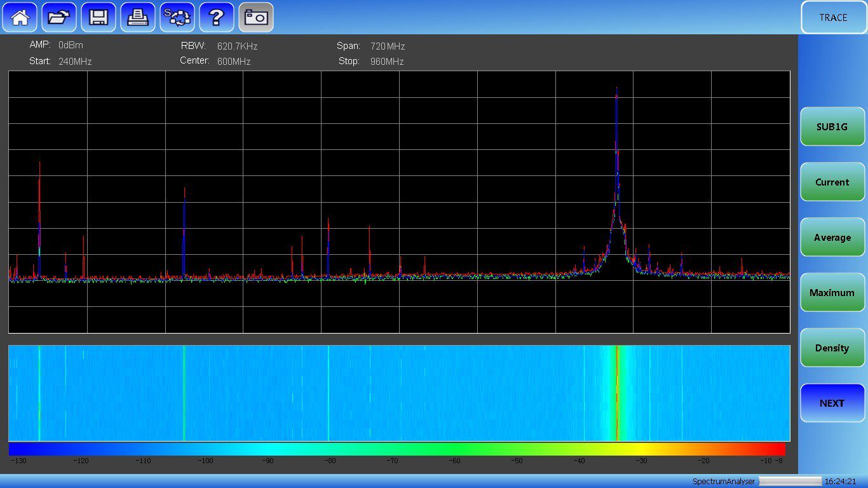This screenshot has height=488, width=868.
Task: Open the TRACE menu button
Action: click(x=833, y=17)
